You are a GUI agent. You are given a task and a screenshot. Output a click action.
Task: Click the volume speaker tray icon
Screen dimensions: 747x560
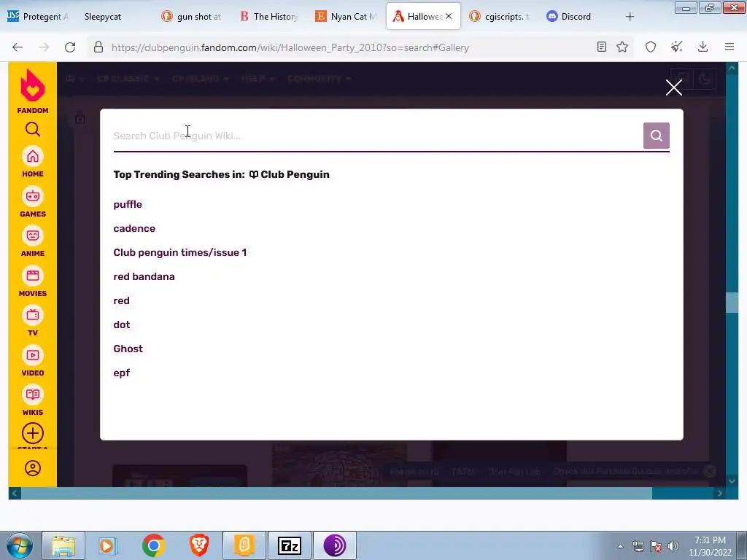click(x=673, y=546)
